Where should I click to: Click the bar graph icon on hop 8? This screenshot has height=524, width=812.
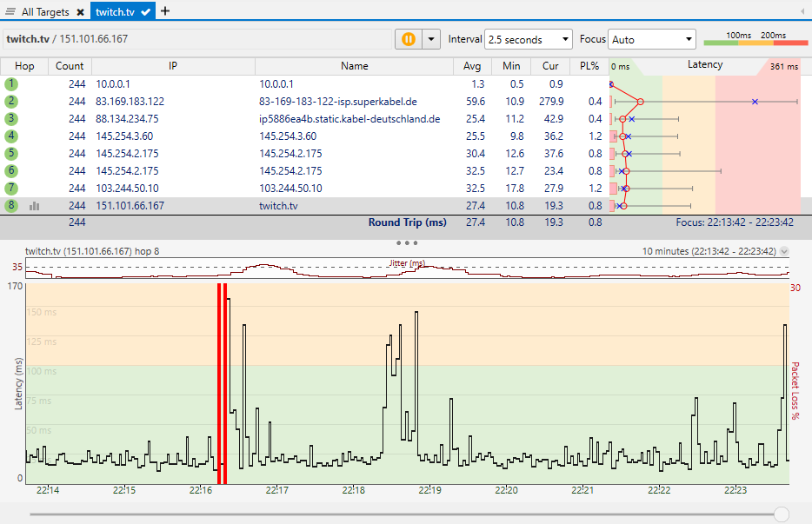pyautogui.click(x=35, y=206)
